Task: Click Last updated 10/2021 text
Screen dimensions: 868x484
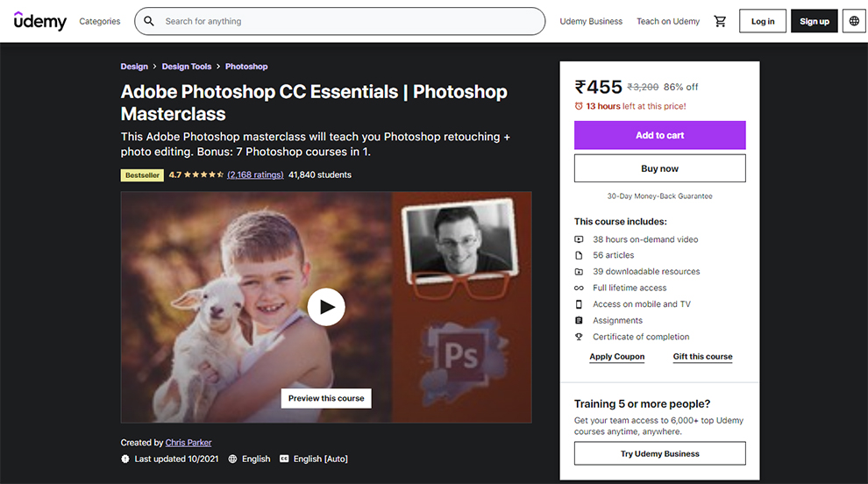Action: pos(176,459)
